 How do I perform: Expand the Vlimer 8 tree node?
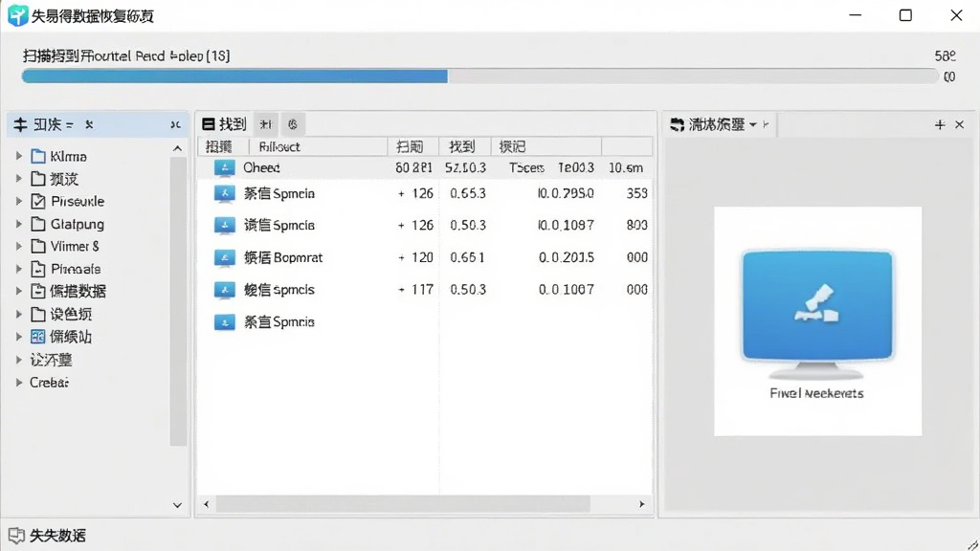pyautogui.click(x=19, y=246)
